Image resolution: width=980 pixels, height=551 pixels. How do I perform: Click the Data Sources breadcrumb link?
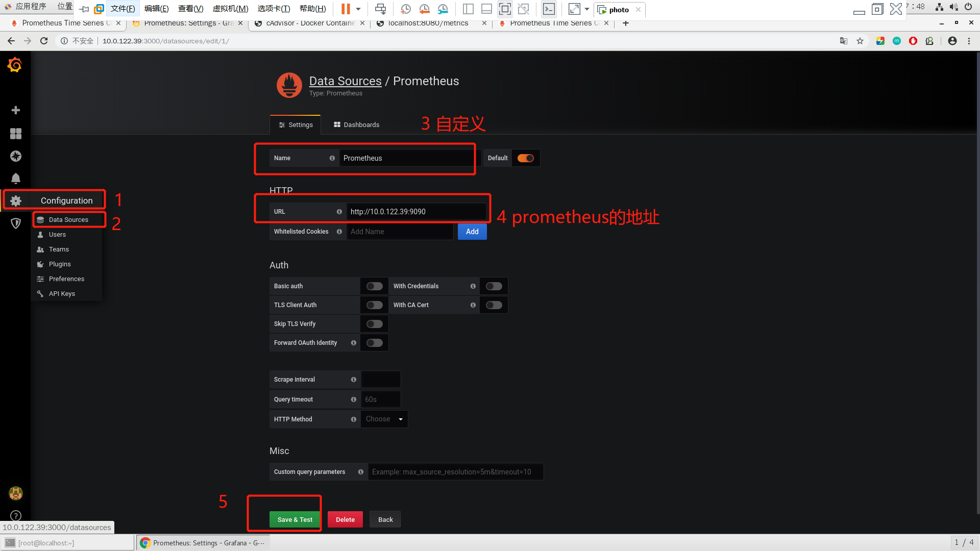345,81
